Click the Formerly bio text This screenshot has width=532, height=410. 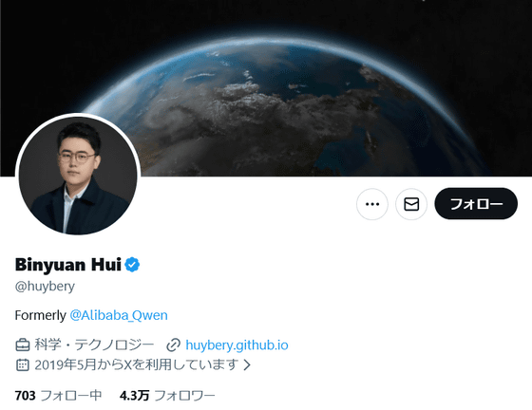coord(40,316)
